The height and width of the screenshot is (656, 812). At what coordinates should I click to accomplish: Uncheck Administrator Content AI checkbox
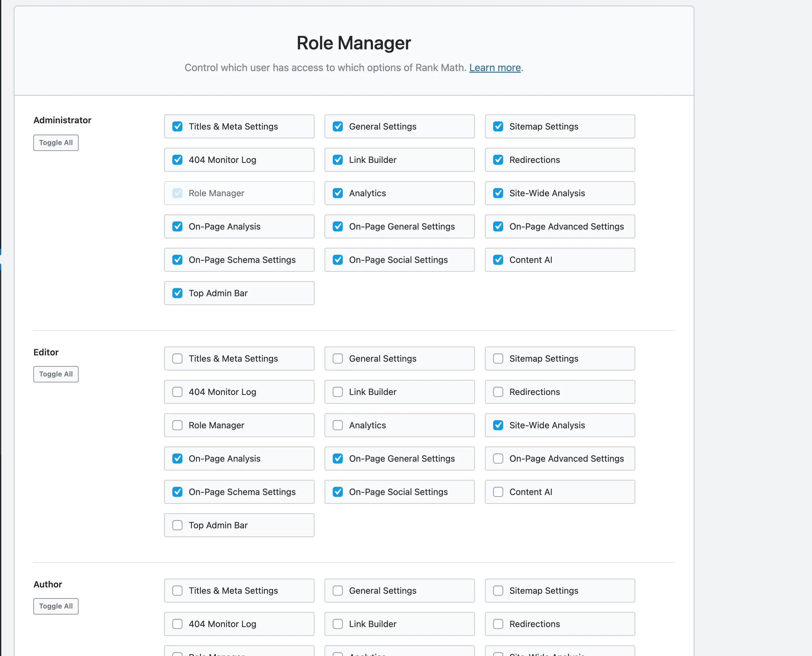pyautogui.click(x=498, y=260)
